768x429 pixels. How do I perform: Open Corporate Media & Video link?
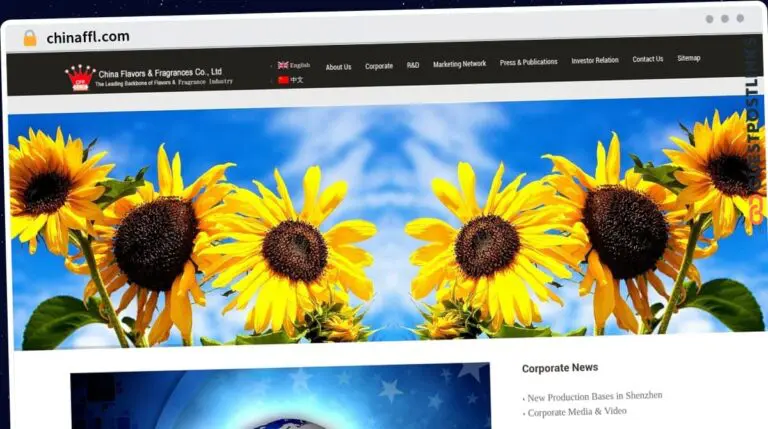pyautogui.click(x=577, y=412)
